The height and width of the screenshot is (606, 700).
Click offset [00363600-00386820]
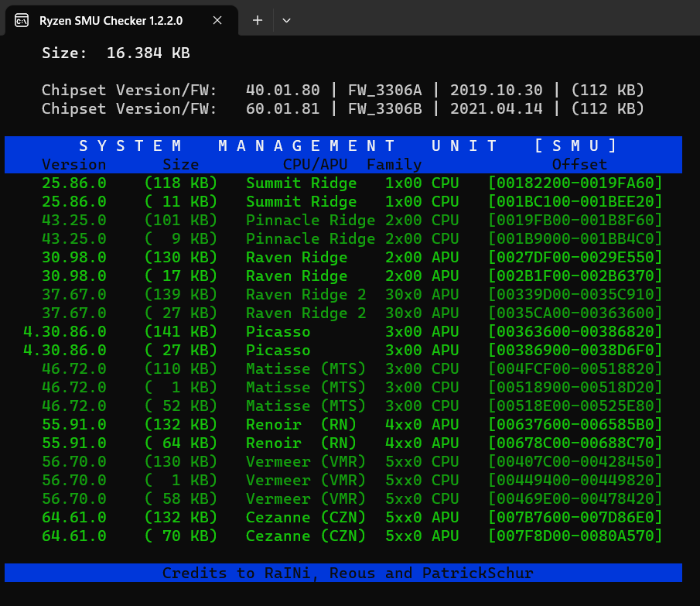[575, 332]
